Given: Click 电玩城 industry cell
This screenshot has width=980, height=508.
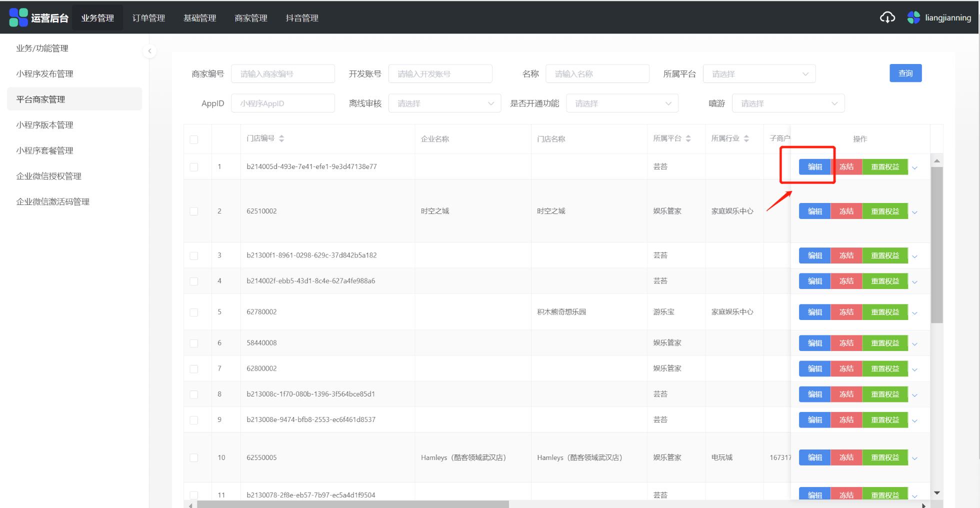Looking at the screenshot, I should coord(722,458).
